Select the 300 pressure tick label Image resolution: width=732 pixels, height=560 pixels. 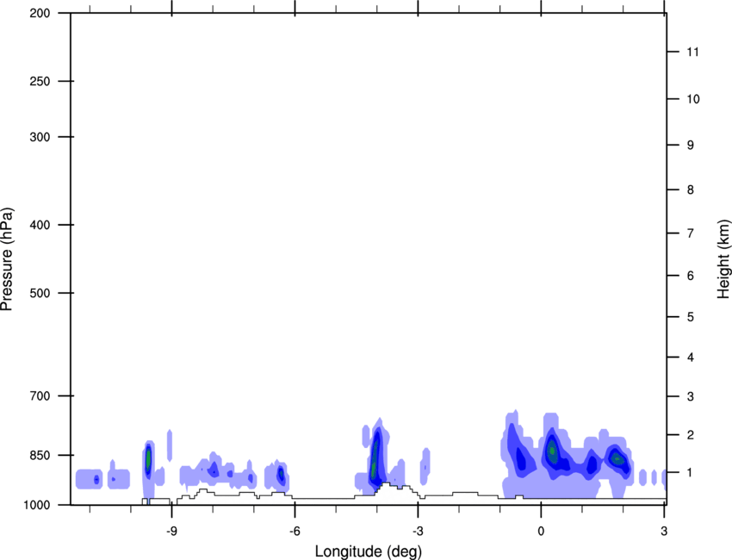coord(40,137)
